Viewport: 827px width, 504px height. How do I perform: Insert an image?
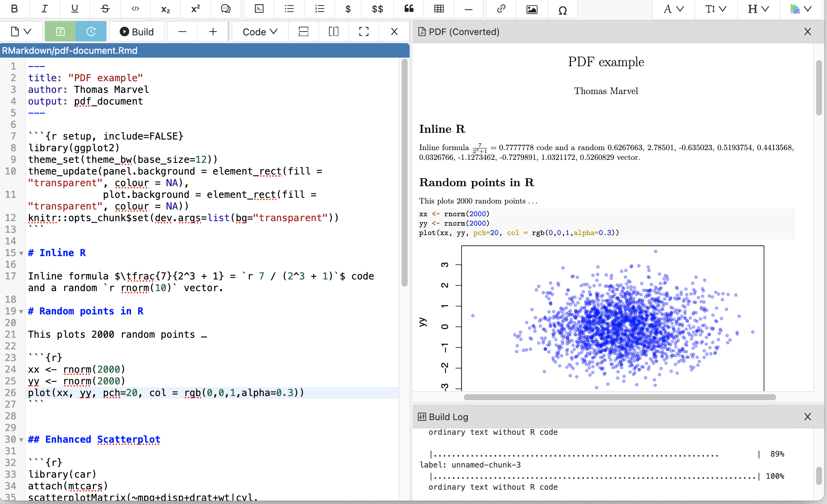[x=532, y=9]
